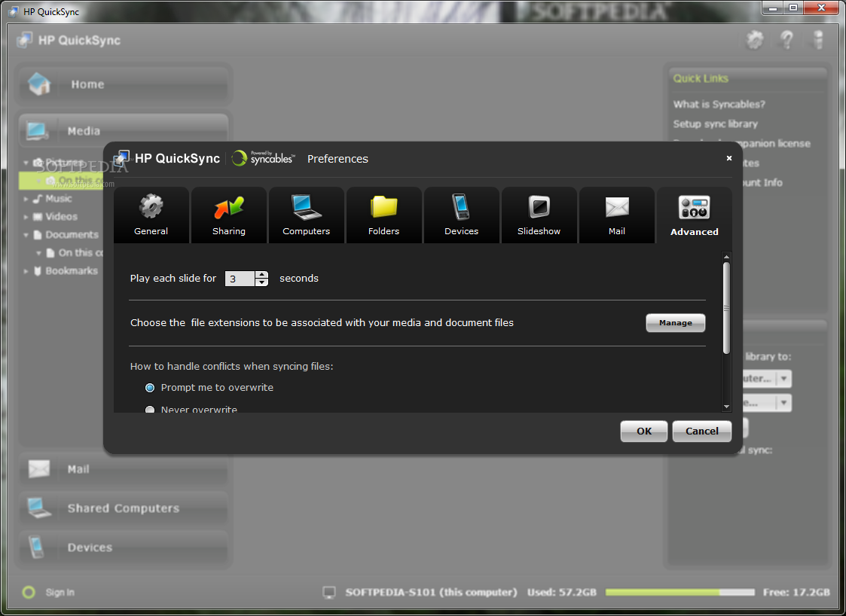Select the Never overwrite radio button

pos(150,410)
